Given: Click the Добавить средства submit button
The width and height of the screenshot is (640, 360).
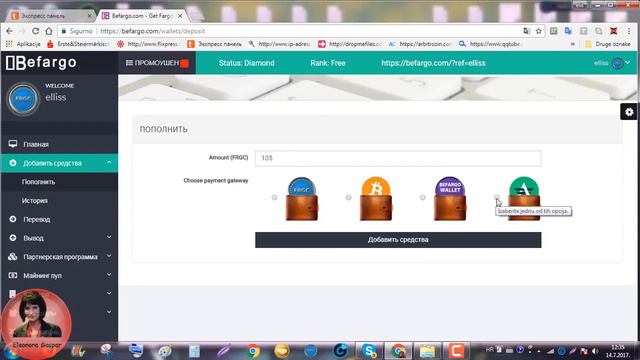Looking at the screenshot, I should (x=398, y=240).
